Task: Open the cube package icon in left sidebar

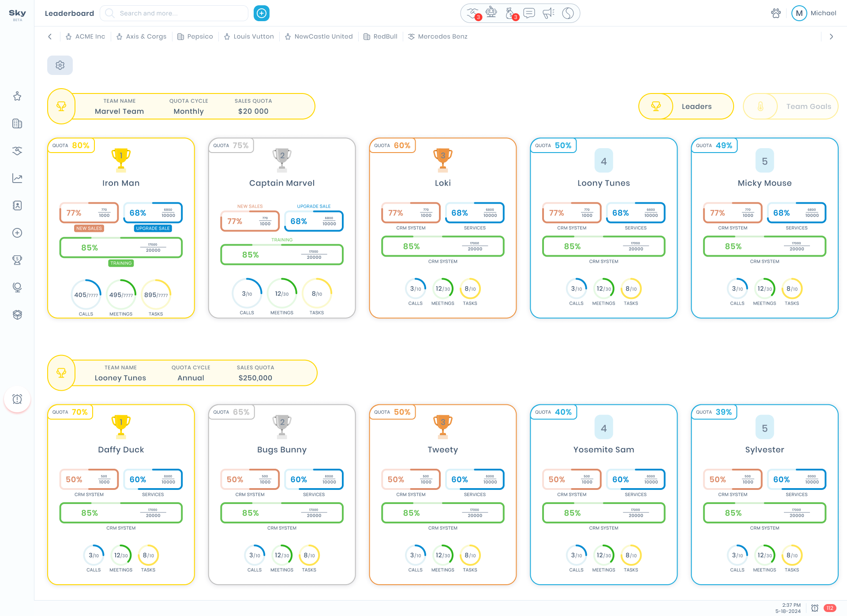Action: click(17, 315)
